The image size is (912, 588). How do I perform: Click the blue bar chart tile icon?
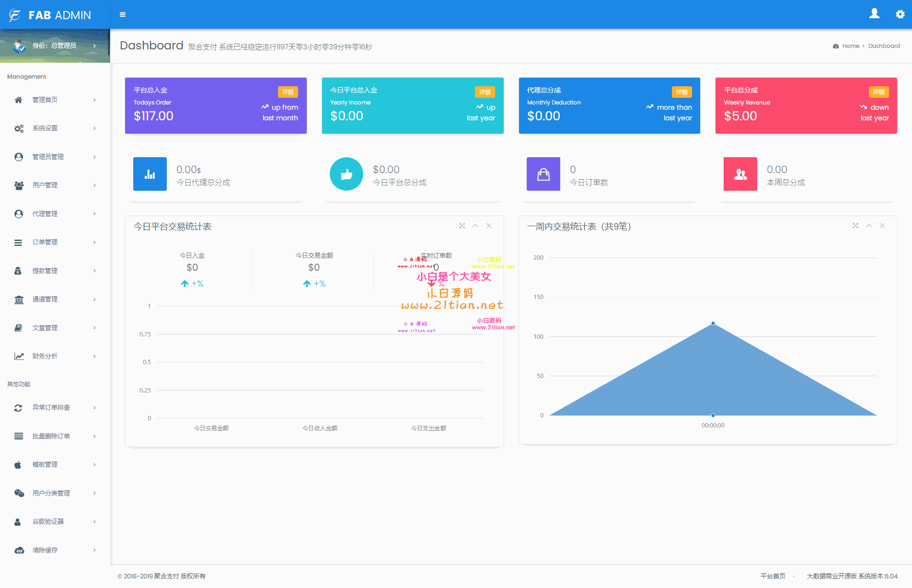tap(150, 174)
